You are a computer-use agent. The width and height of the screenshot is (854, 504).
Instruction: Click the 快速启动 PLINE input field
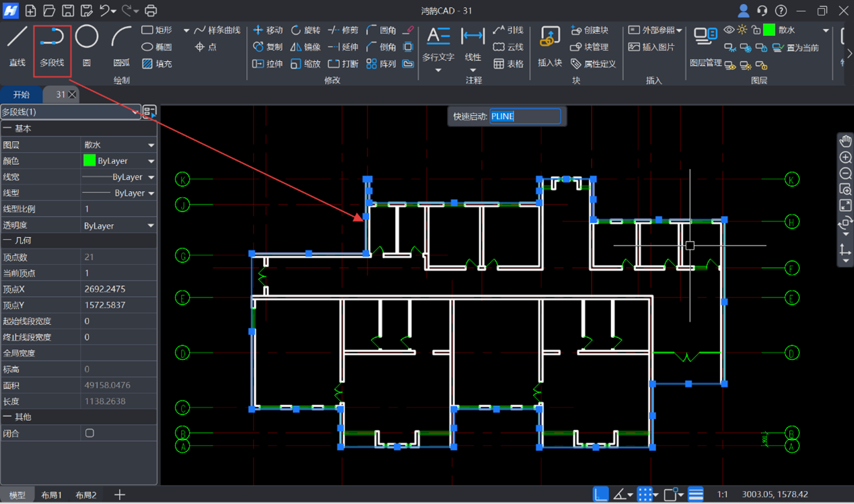[525, 116]
